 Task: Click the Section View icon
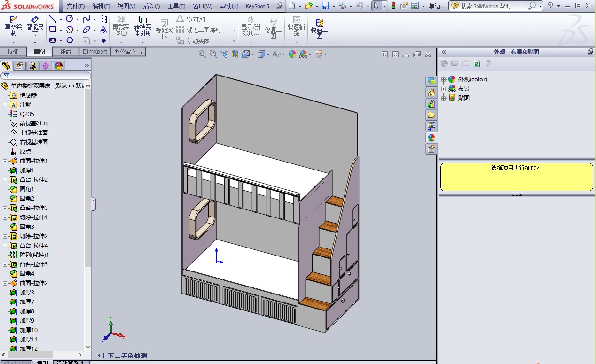point(235,54)
